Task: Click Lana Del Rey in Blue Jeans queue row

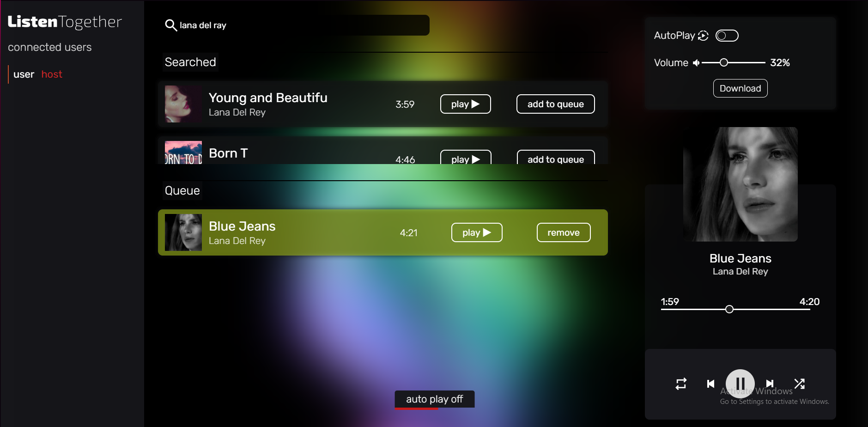Action: pyautogui.click(x=237, y=241)
